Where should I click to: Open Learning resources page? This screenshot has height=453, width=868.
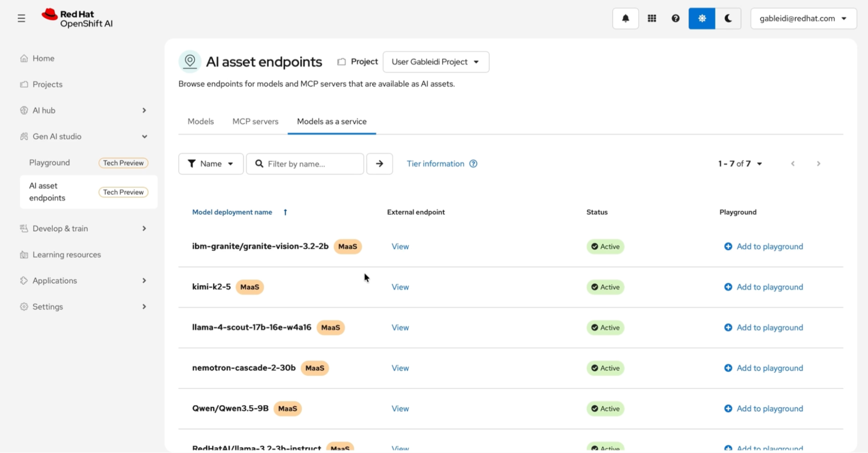click(x=66, y=255)
